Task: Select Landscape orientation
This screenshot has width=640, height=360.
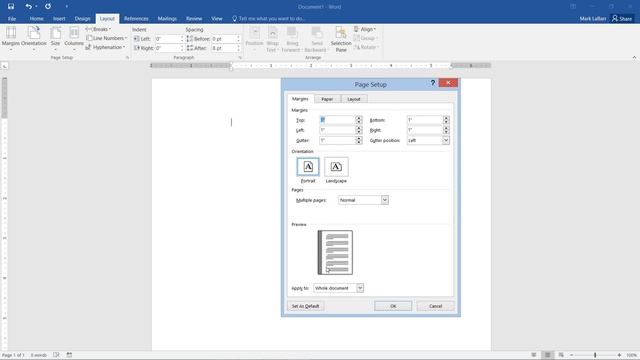Action: [x=336, y=167]
